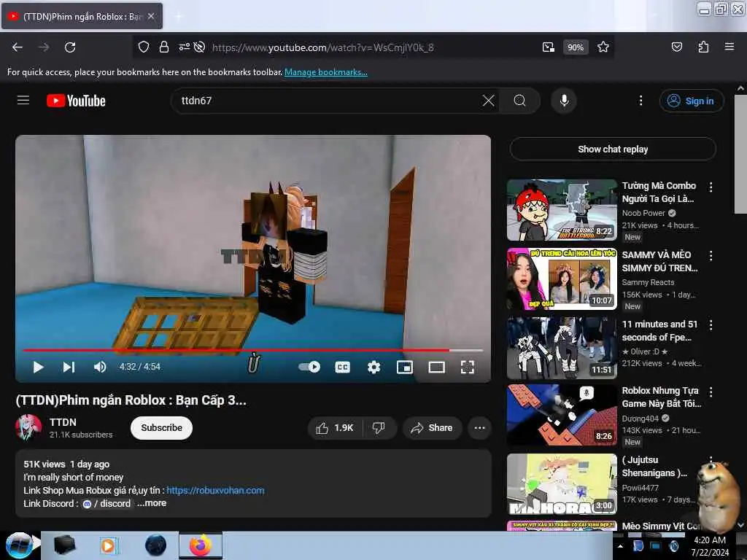
Task: Click the browser Forward arrow
Action: 44,47
